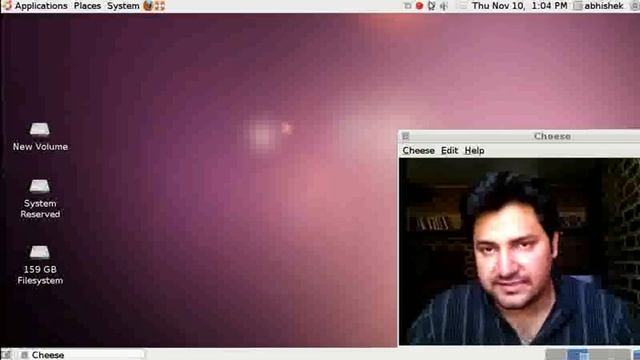The width and height of the screenshot is (640, 360).
Task: Click the webcam preview in Cheese
Action: click(519, 251)
